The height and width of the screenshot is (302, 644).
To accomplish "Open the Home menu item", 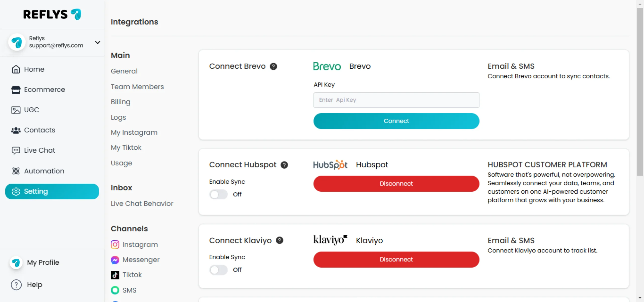I will pyautogui.click(x=52, y=69).
